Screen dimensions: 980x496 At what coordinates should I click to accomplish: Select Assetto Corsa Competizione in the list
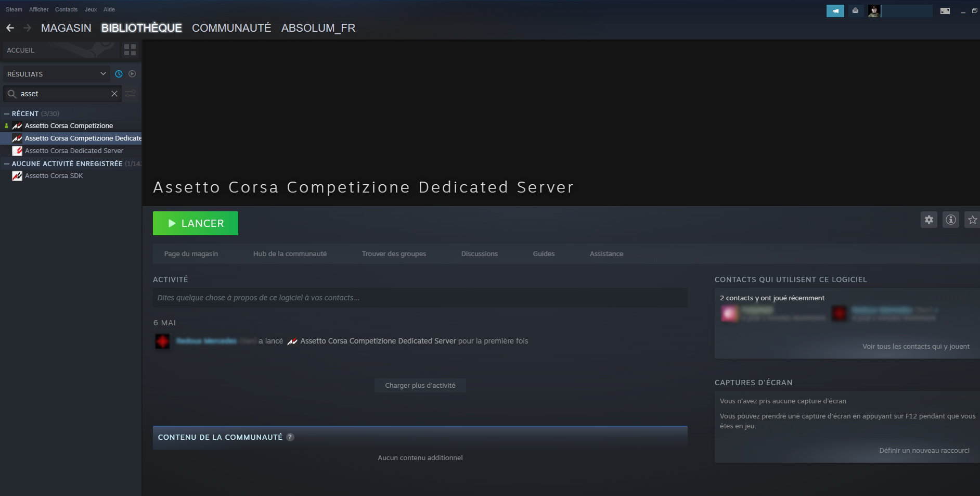tap(69, 125)
